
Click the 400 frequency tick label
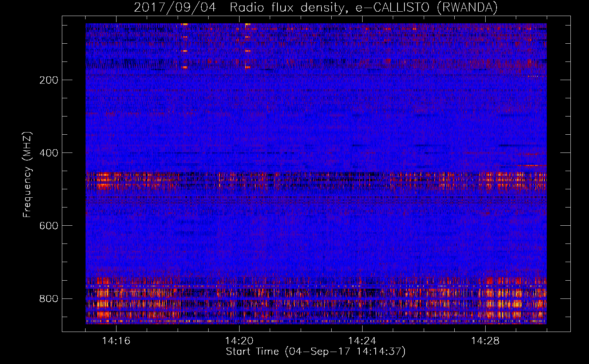coord(49,153)
